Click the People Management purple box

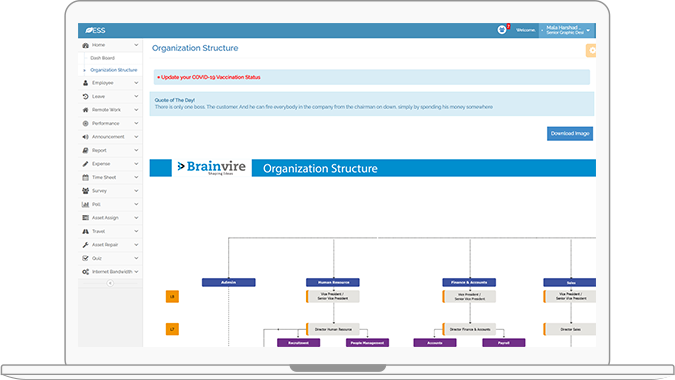click(x=368, y=343)
